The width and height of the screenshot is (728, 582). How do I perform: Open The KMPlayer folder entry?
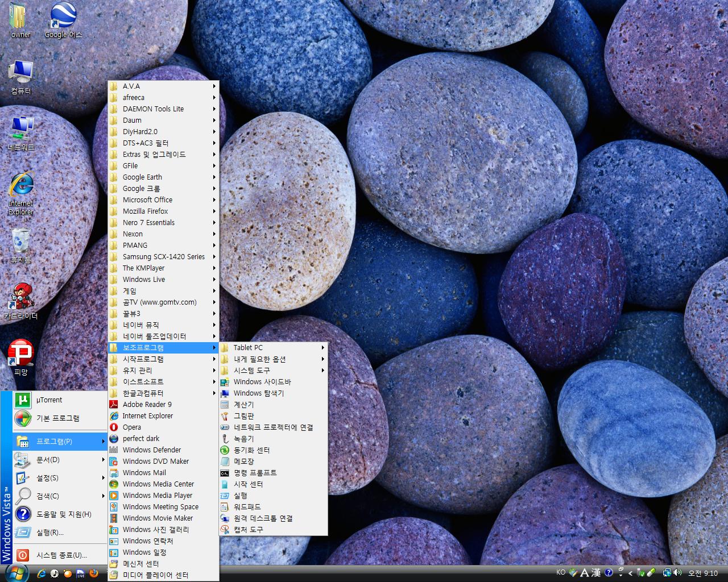163,268
